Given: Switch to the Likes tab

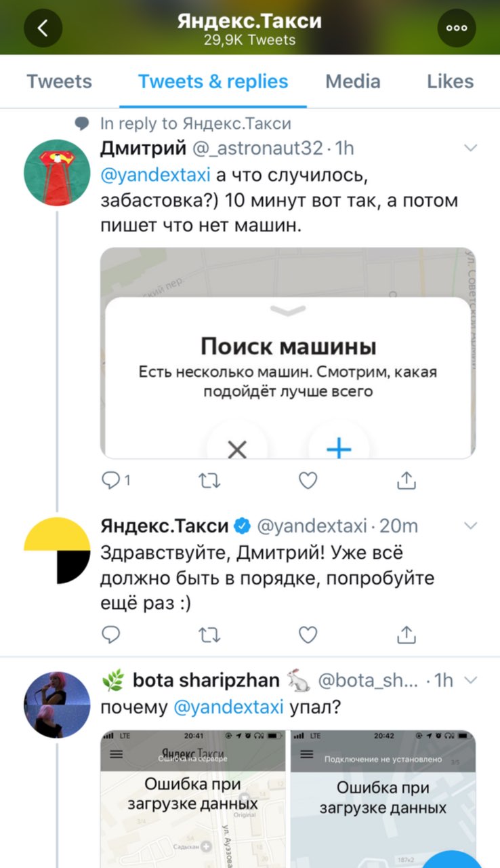Looking at the screenshot, I should tap(450, 82).
